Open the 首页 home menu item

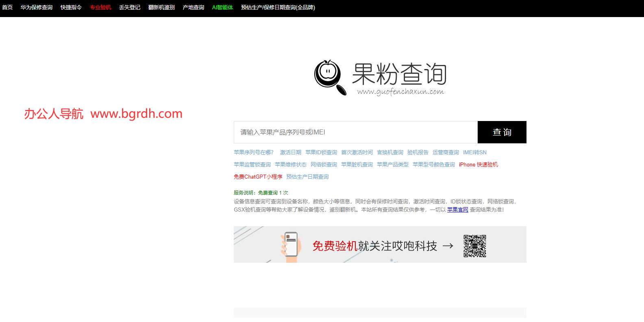pyautogui.click(x=7, y=7)
